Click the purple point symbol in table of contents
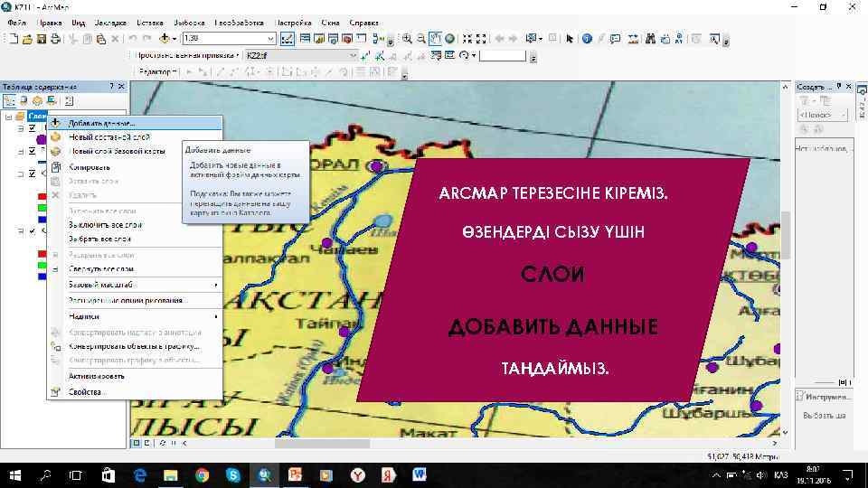The width and height of the screenshot is (868, 488). pyautogui.click(x=42, y=139)
